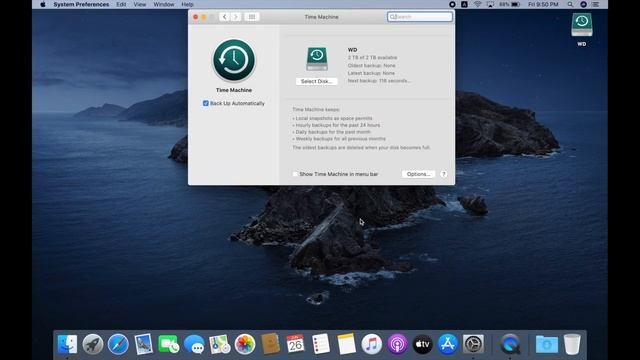The height and width of the screenshot is (360, 640).
Task: Open Reminders from the Dock
Action: [321, 344]
